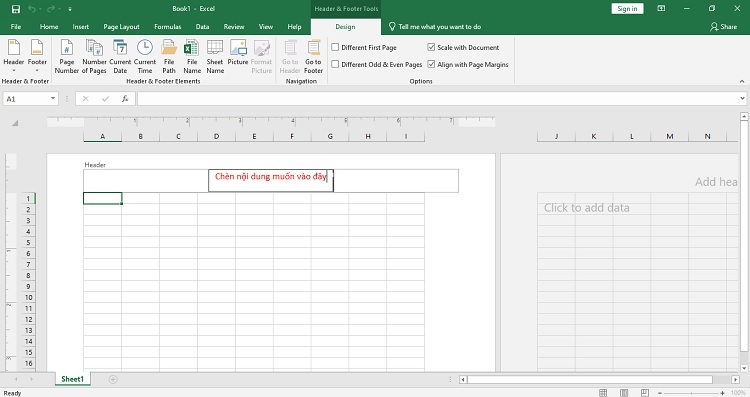Insert Number of Pages element
750x397 pixels.
(94, 56)
